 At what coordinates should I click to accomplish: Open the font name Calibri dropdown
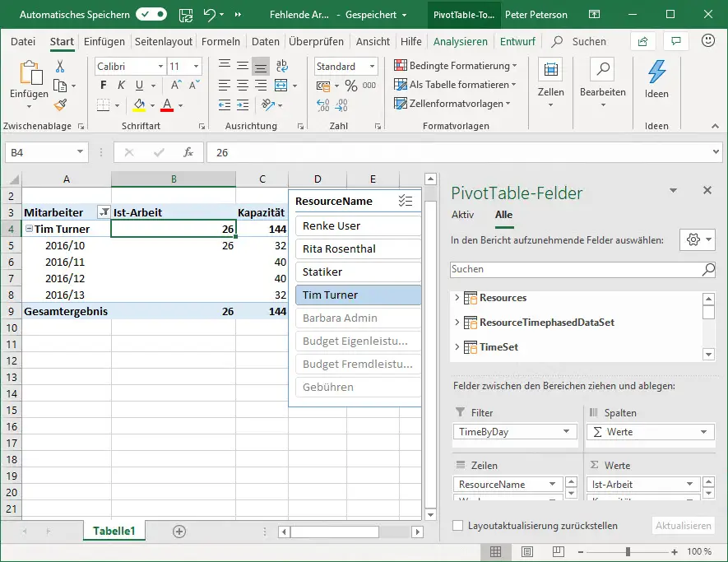click(160, 66)
